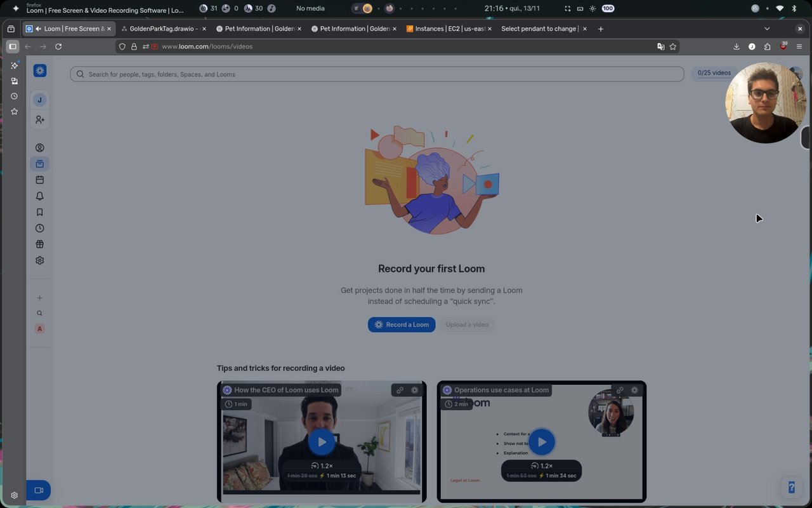Click the Bluetooth icon in the top bar
The width and height of the screenshot is (812, 508).
pyautogui.click(x=794, y=8)
